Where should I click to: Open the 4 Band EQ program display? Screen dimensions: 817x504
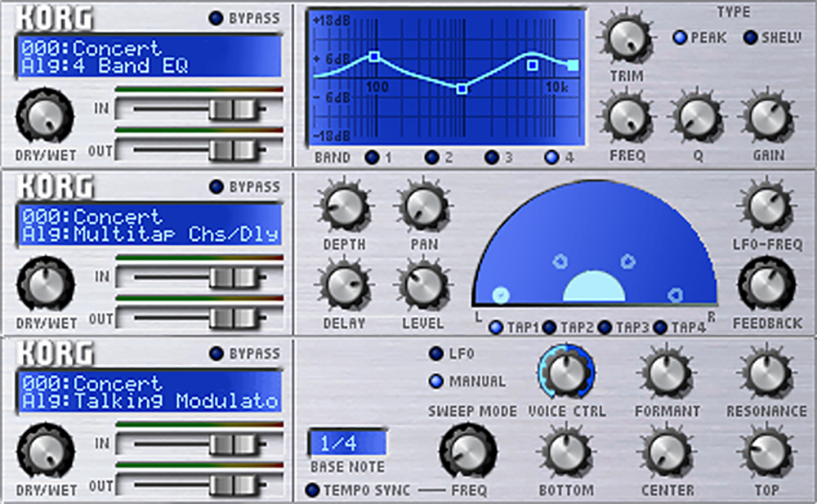tap(149, 56)
